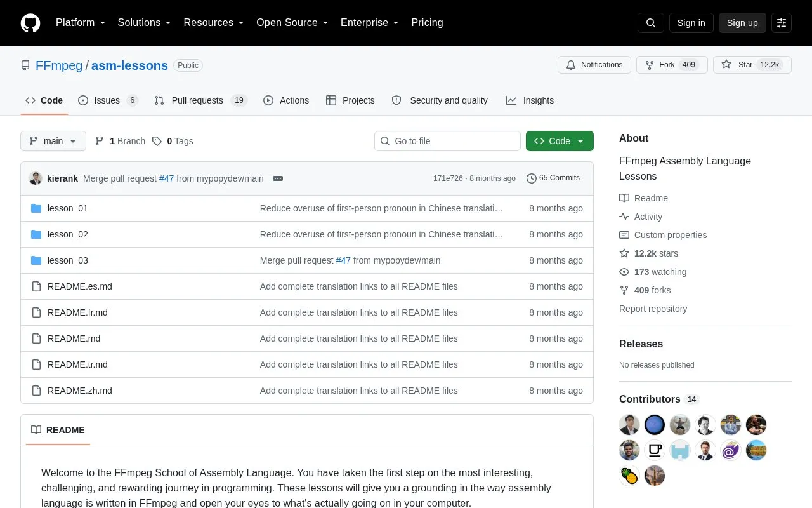The image size is (812, 508).
Task: Expand the Solutions menu
Action: (145, 23)
